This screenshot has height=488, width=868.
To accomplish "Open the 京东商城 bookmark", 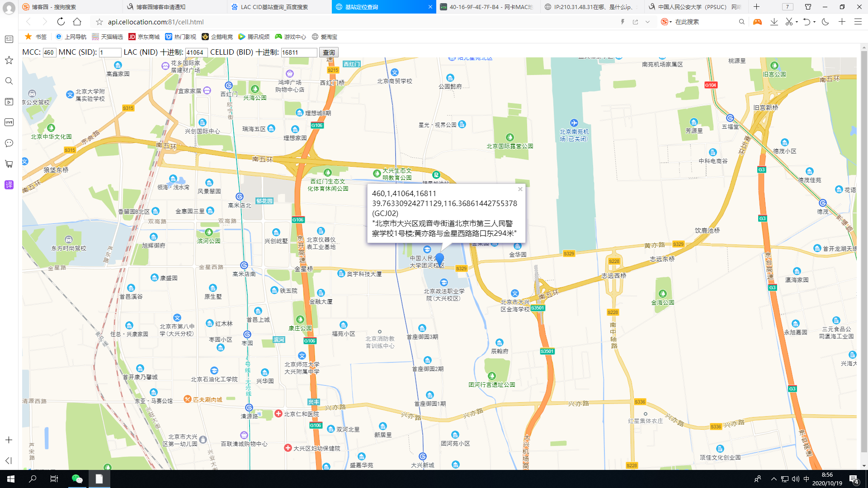I will pyautogui.click(x=144, y=37).
